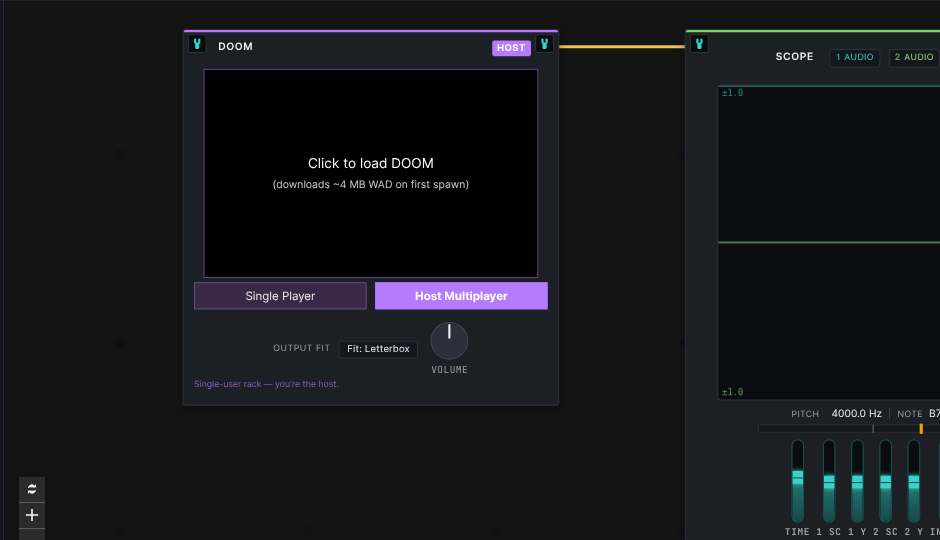Click the screen to load DOOM
940x540 pixels.
click(x=370, y=173)
